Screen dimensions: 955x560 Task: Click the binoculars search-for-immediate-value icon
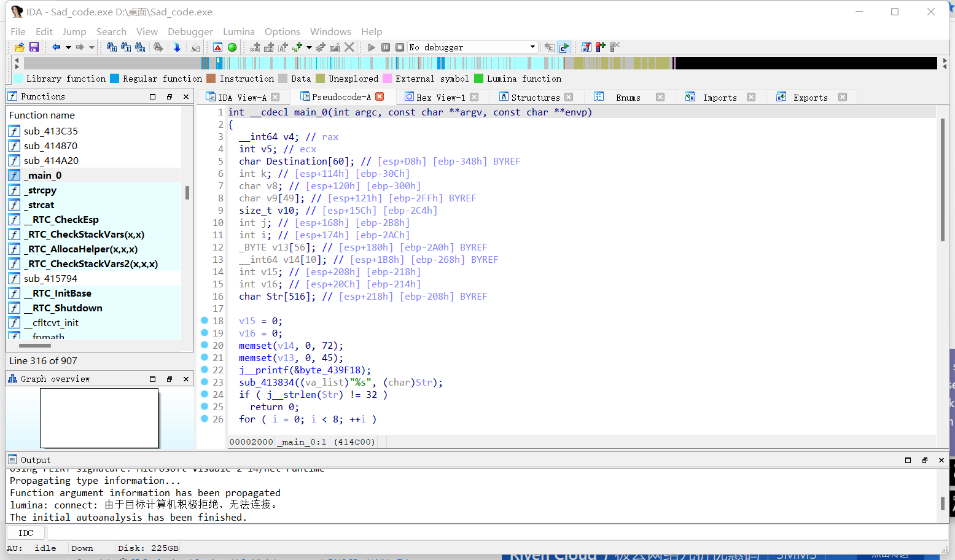click(x=112, y=47)
